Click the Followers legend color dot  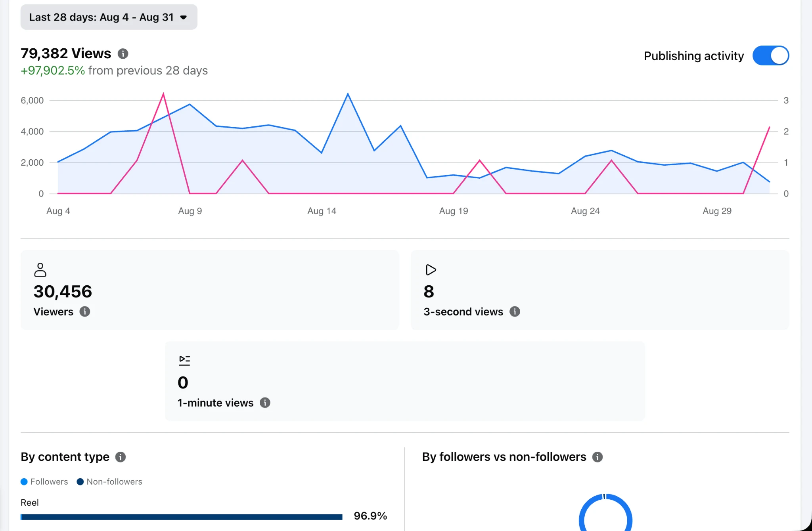[x=24, y=481]
